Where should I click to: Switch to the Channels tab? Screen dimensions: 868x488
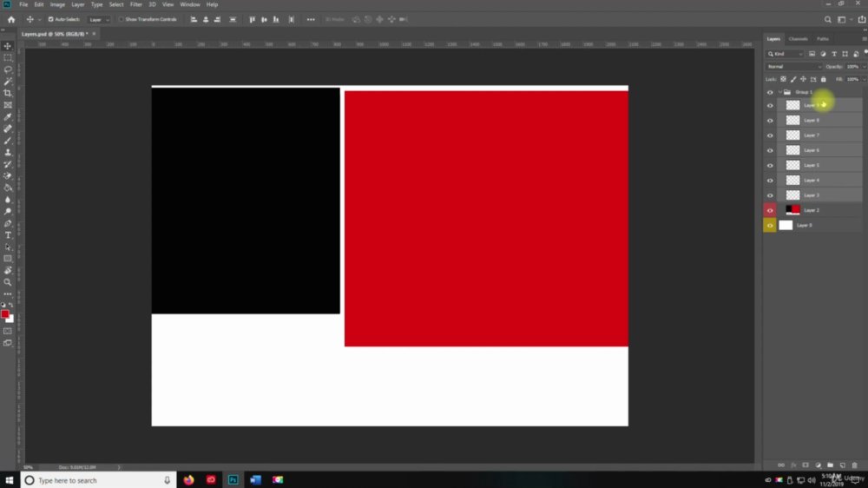click(x=799, y=39)
